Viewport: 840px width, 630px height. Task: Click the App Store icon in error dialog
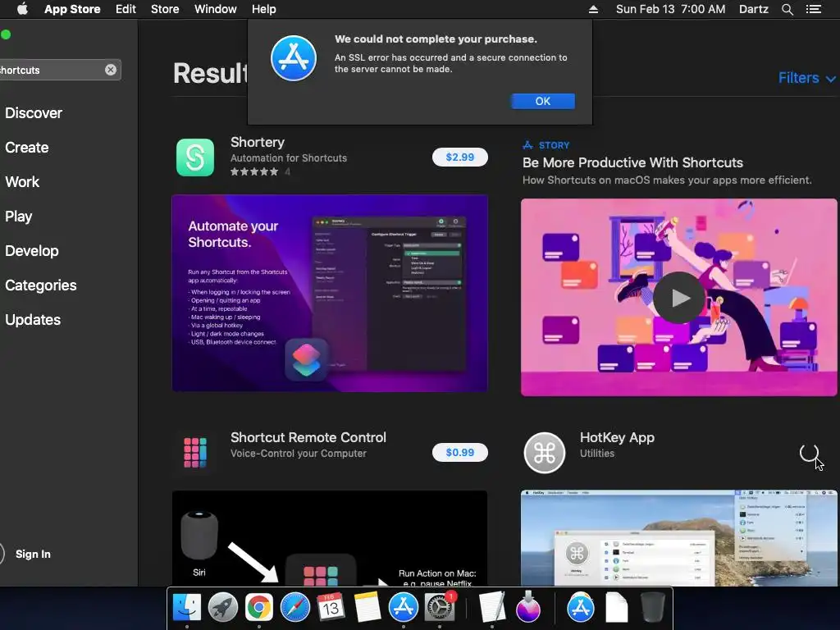point(293,58)
